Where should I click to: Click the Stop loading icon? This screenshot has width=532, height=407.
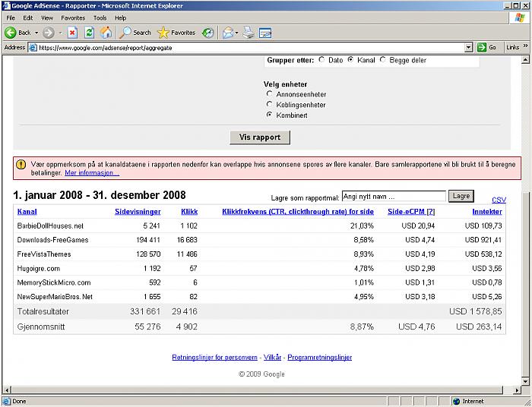click(x=72, y=33)
